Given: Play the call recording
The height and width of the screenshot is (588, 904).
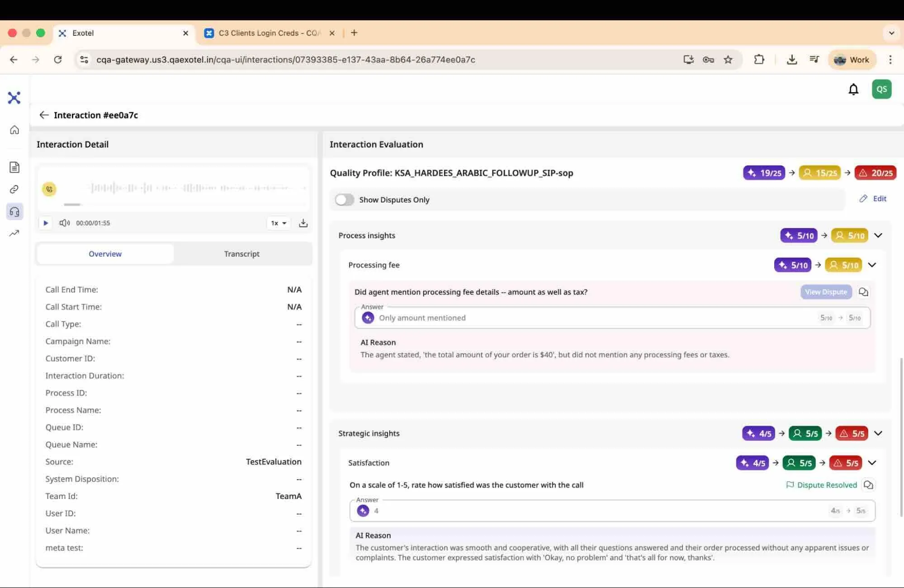Looking at the screenshot, I should (46, 223).
